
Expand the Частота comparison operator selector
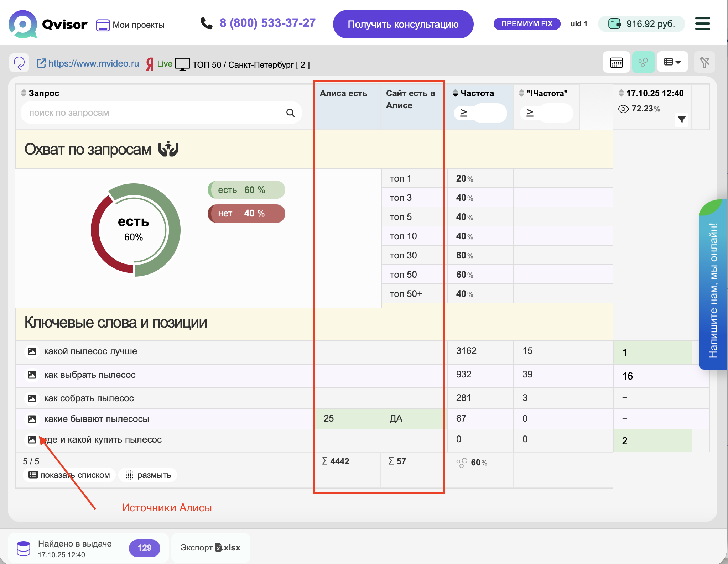pos(463,113)
